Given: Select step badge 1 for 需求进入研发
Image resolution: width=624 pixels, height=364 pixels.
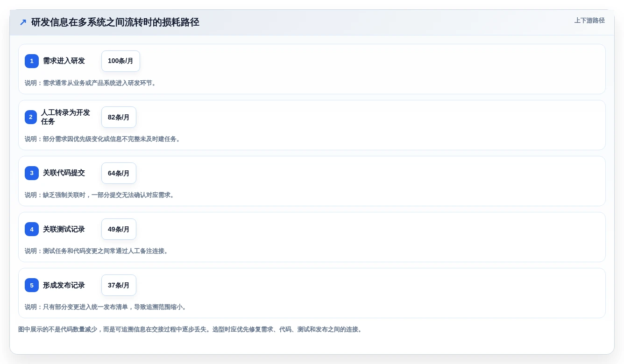Looking at the screenshot, I should coord(32,61).
